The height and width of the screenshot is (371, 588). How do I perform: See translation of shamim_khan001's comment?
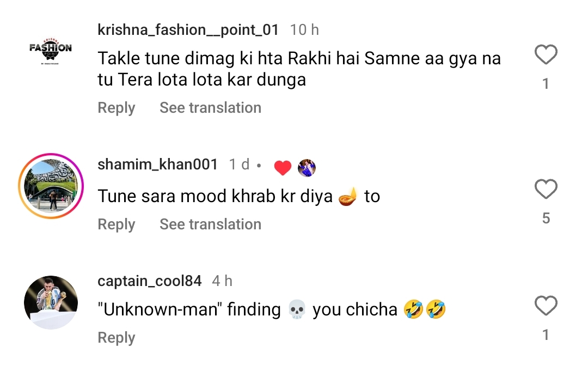[210, 224]
